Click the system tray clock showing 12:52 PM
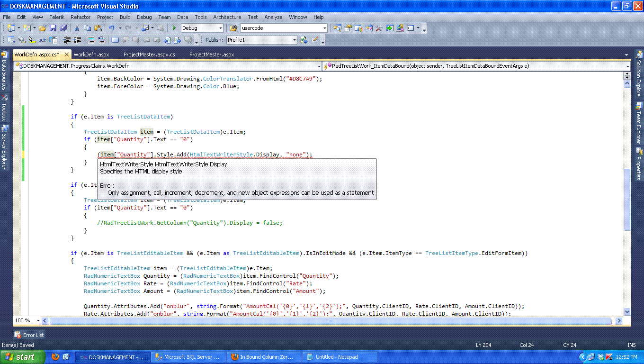This screenshot has width=644, height=364. tap(626, 357)
